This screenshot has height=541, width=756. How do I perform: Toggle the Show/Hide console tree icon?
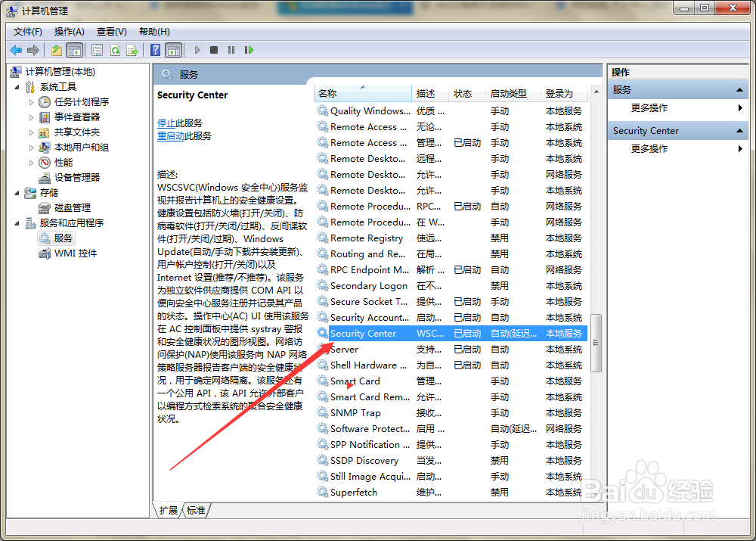tap(74, 50)
